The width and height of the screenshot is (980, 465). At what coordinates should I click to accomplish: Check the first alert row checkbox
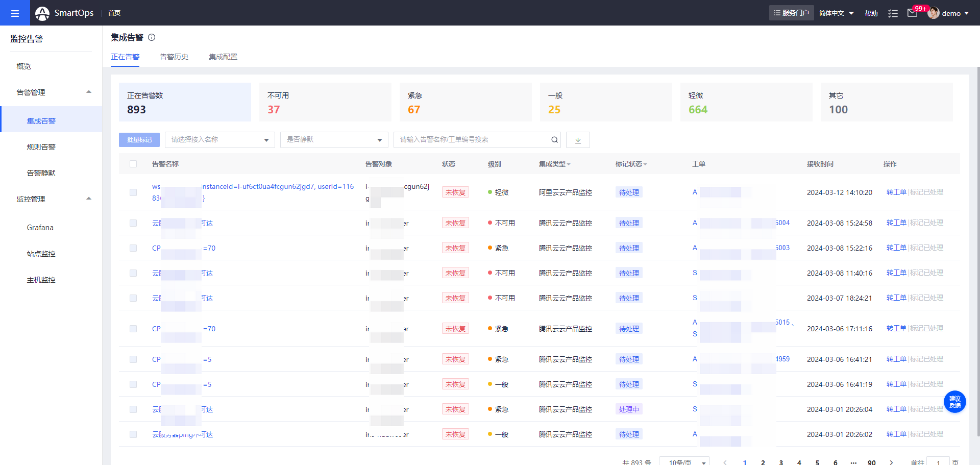click(x=133, y=192)
